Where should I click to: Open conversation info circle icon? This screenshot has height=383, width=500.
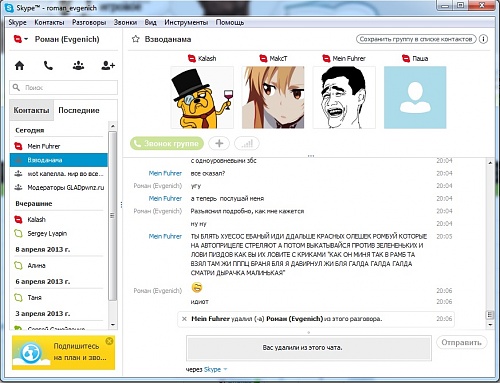(483, 39)
